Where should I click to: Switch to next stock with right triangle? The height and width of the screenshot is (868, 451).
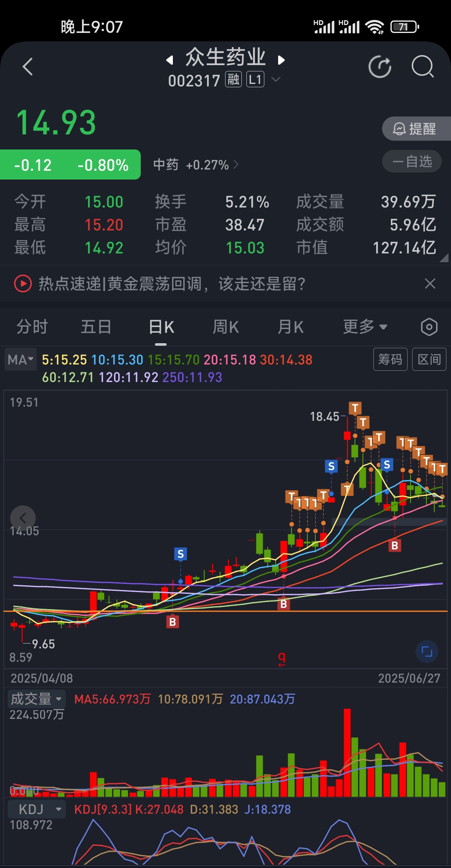281,60
